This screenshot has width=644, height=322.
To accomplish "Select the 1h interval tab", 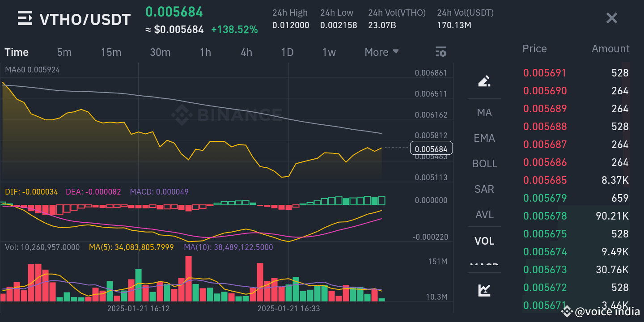I will point(205,52).
